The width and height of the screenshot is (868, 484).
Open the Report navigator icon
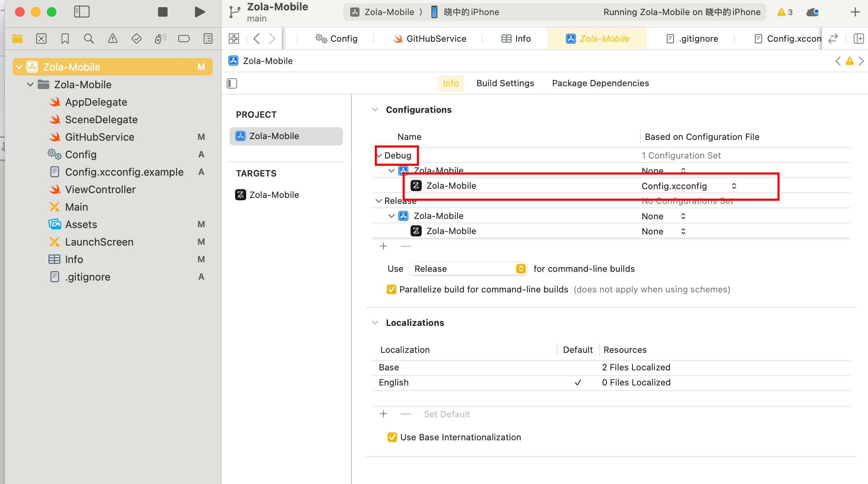(208, 39)
